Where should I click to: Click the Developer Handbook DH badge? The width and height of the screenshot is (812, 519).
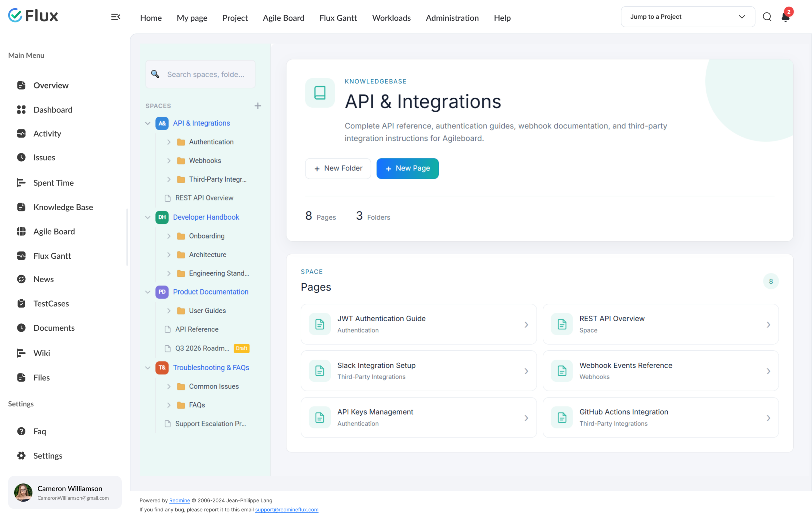click(x=162, y=217)
